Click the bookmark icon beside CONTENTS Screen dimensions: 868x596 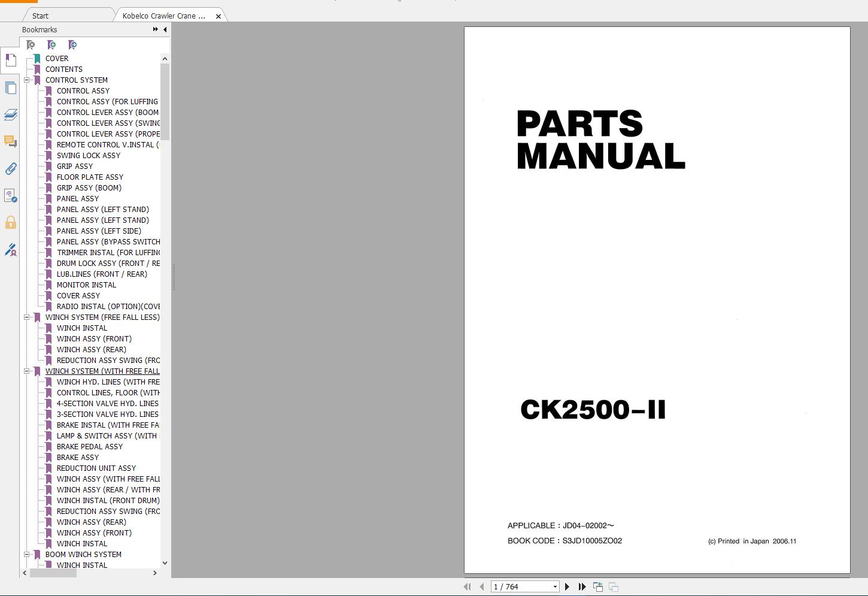(x=37, y=69)
